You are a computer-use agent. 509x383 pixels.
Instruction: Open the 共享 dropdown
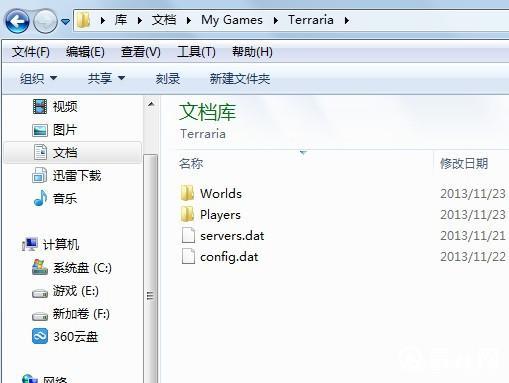[x=106, y=79]
